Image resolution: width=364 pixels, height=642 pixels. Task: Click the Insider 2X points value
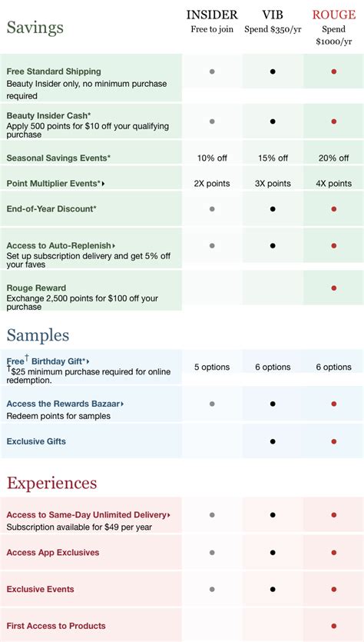(212, 184)
